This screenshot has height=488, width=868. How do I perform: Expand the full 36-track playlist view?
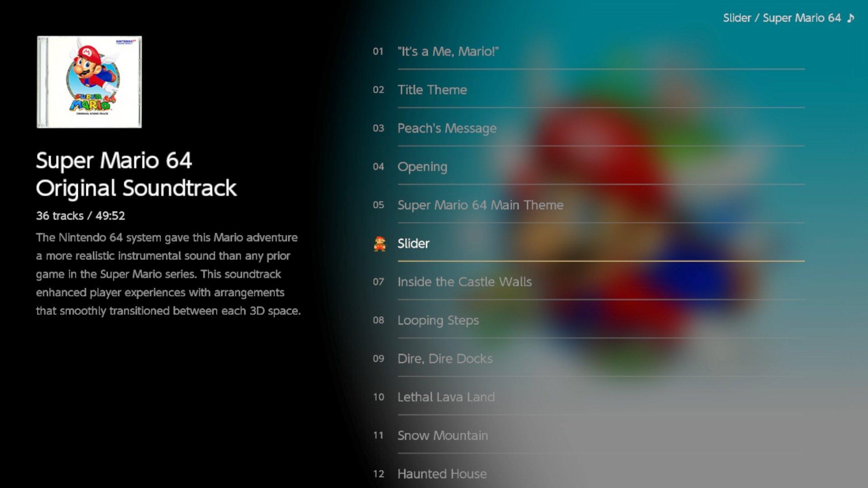[x=80, y=215]
